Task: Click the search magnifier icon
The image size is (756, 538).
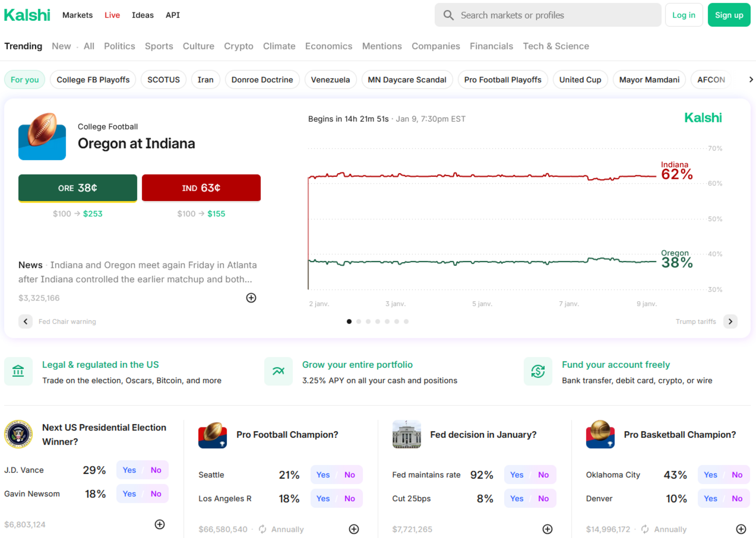Action: pos(448,15)
